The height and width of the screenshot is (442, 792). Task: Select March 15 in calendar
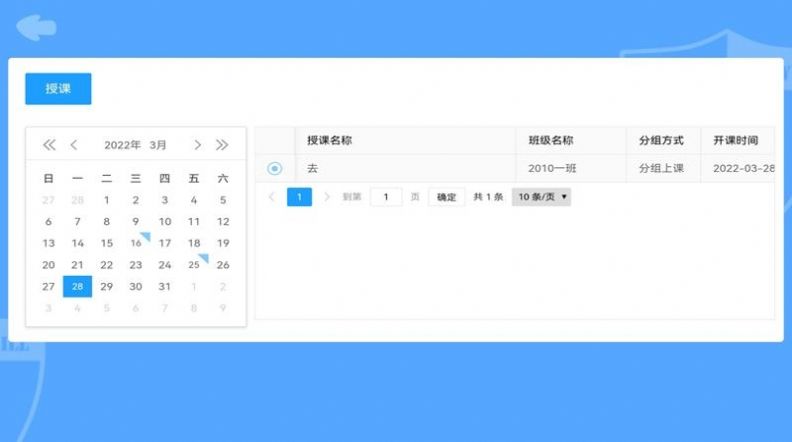(x=107, y=243)
